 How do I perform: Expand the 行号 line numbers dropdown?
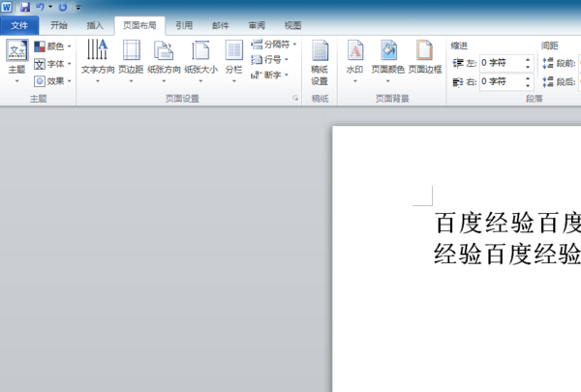270,60
